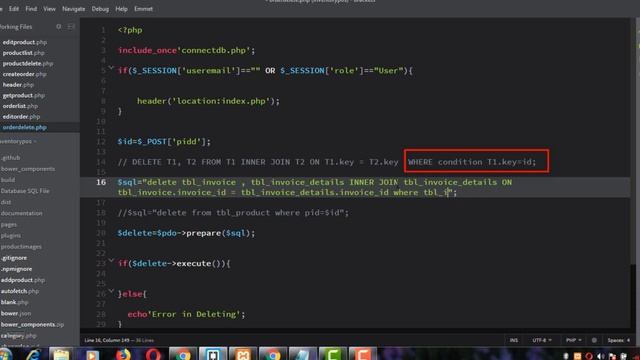The height and width of the screenshot is (360, 640).
Task: Open the UTF-8 encoding dropdown
Action: [x=542, y=340]
